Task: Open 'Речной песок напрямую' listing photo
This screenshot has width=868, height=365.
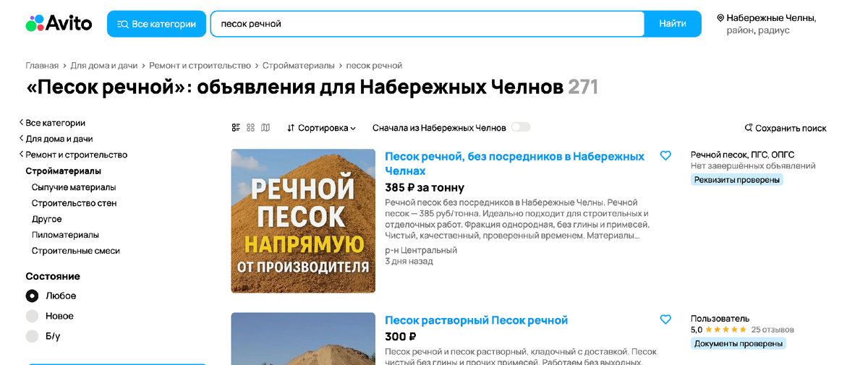Action: point(303,221)
